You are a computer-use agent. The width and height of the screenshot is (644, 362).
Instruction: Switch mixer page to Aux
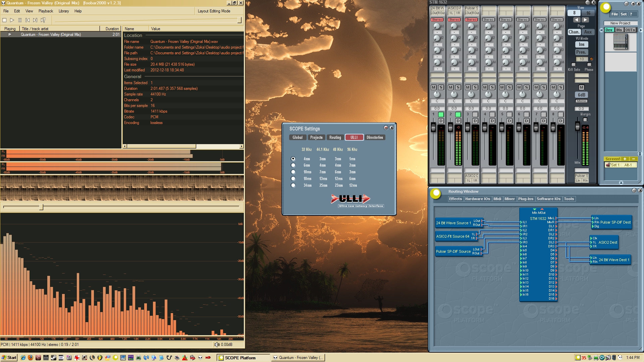(588, 32)
